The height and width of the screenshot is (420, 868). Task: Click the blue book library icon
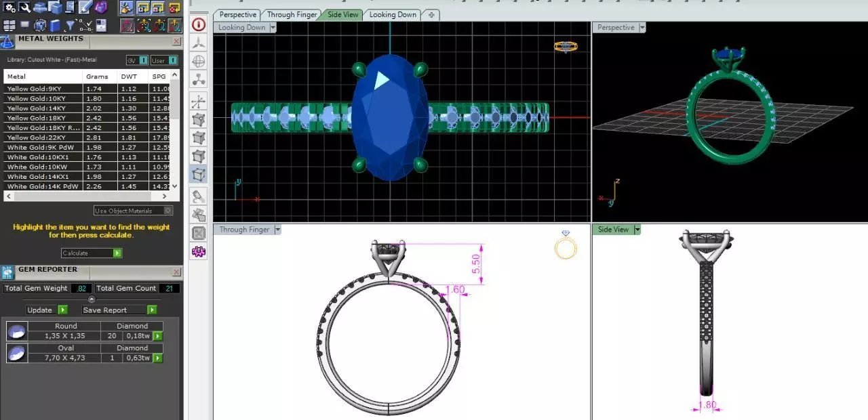[x=55, y=26]
